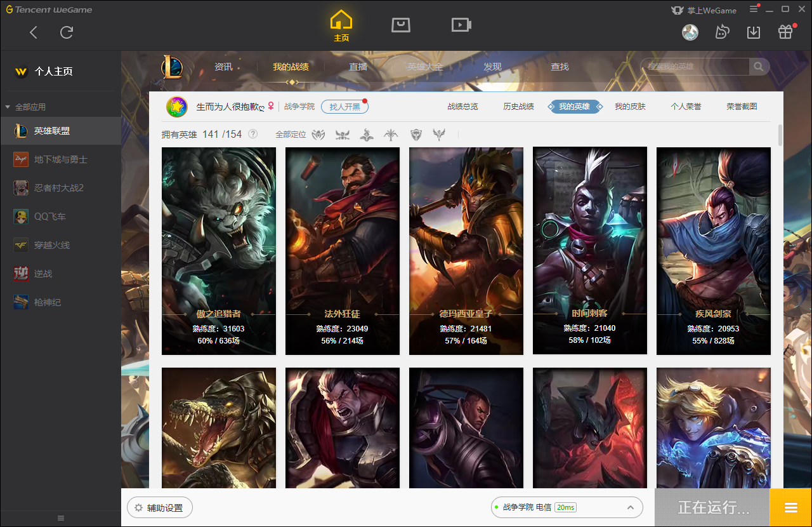Viewport: 812px width, 527px height.
Task: Click the 全部定位 filter label
Action: pyautogui.click(x=291, y=135)
